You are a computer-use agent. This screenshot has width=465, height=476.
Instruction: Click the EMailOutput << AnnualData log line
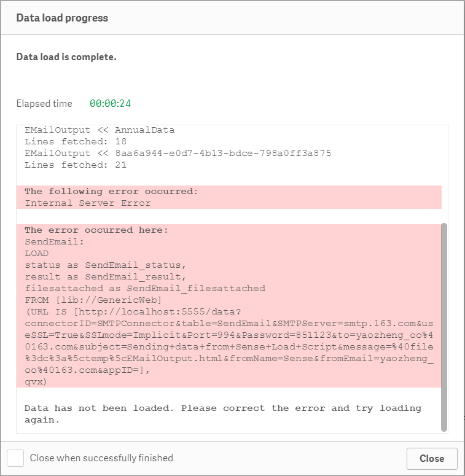click(x=100, y=130)
